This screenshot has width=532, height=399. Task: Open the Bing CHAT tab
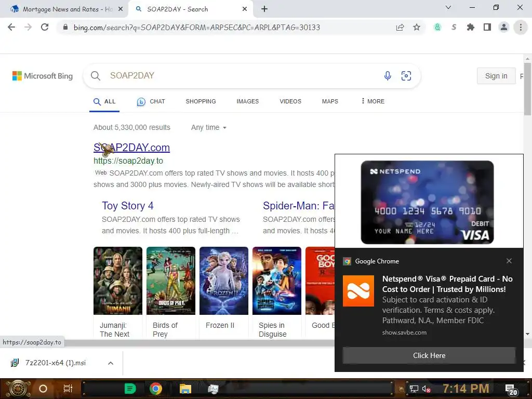coord(151,101)
